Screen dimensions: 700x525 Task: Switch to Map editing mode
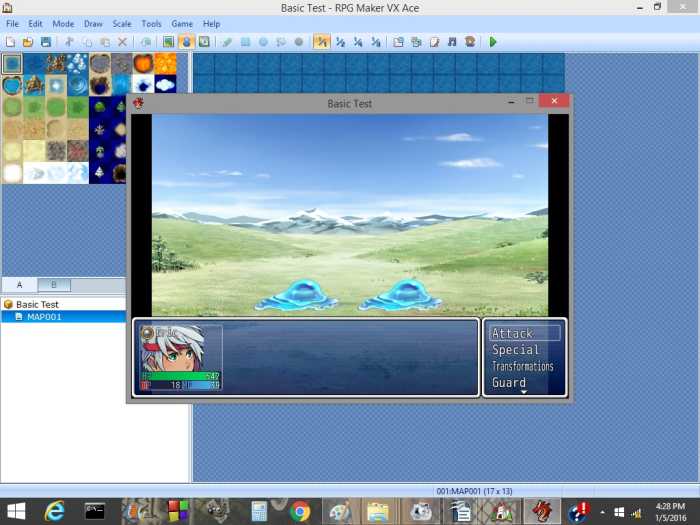click(x=168, y=42)
